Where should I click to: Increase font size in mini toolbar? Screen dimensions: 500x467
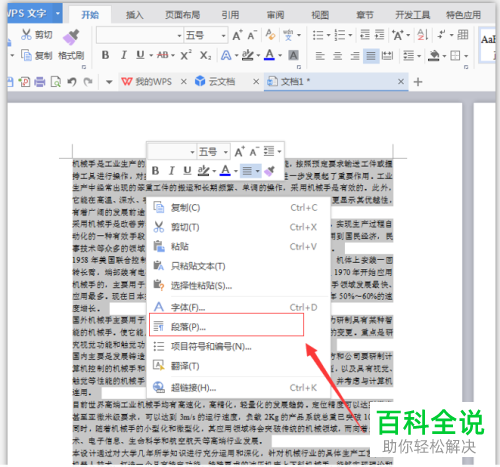point(239,152)
